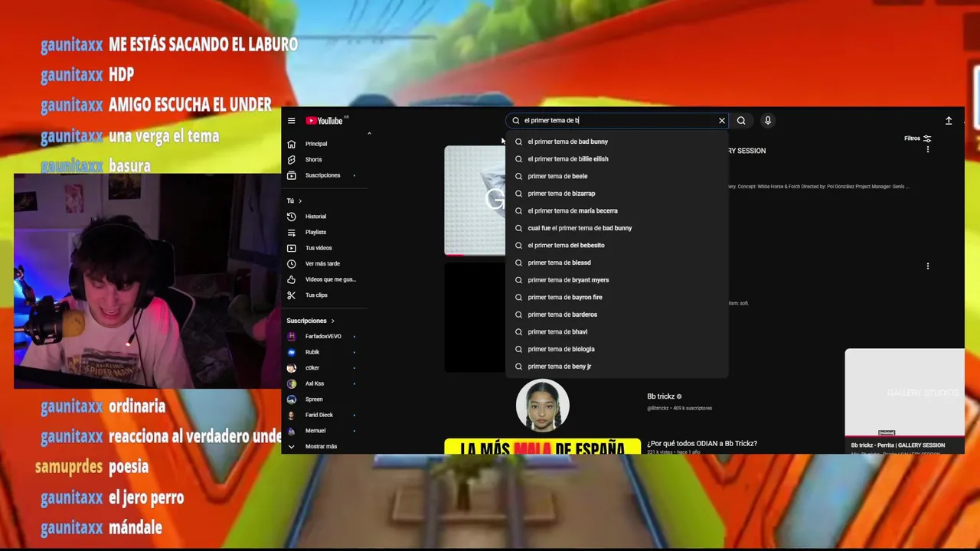Select suggestion "primer tema de bayron fire"
This screenshot has height=551, width=980.
[616, 297]
